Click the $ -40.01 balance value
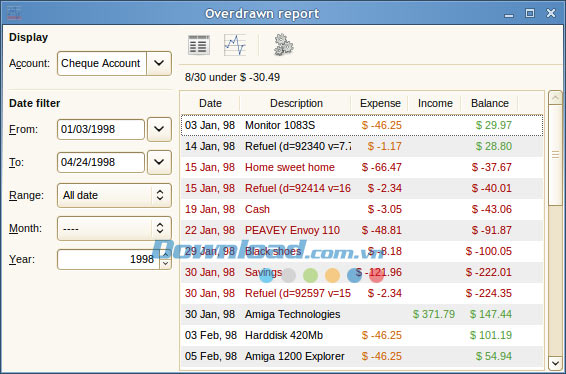 (x=492, y=188)
